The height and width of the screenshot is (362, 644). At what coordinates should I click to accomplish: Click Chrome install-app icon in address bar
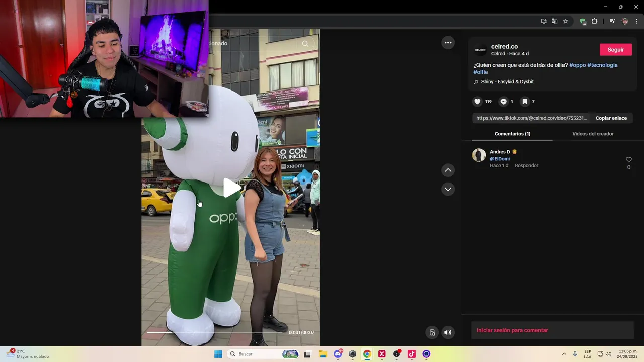coord(544,21)
